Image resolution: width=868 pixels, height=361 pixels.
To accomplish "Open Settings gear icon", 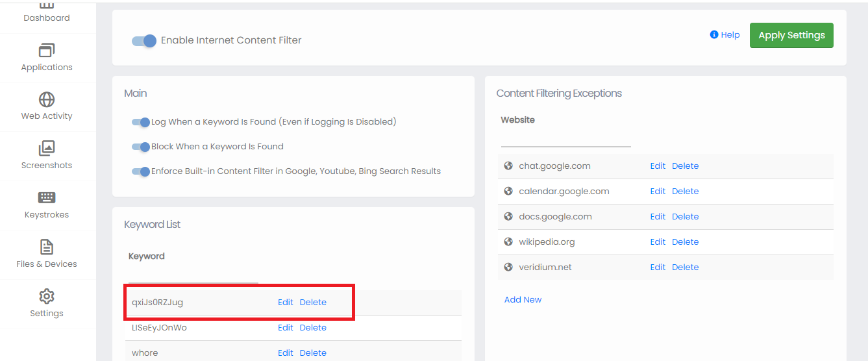I will [x=47, y=297].
